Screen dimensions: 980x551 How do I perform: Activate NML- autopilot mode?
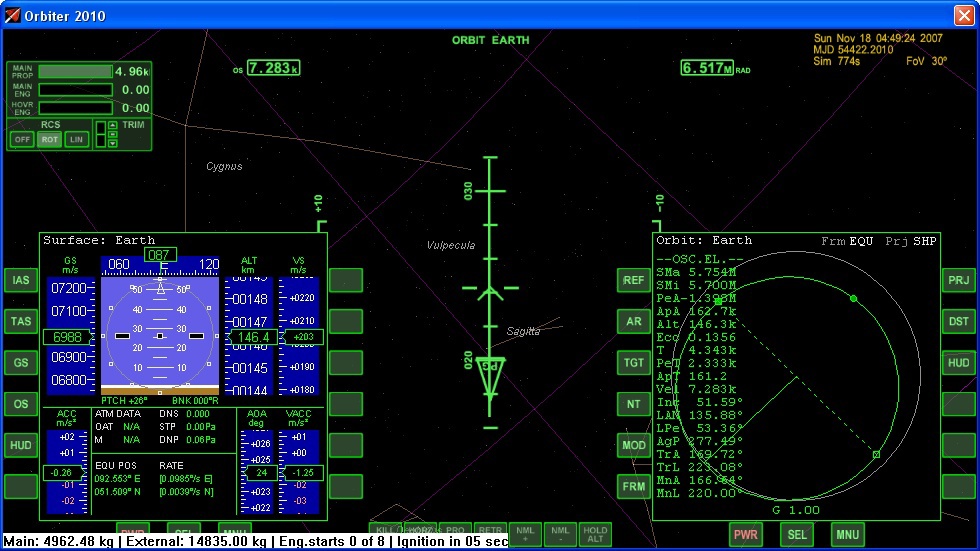(x=560, y=534)
